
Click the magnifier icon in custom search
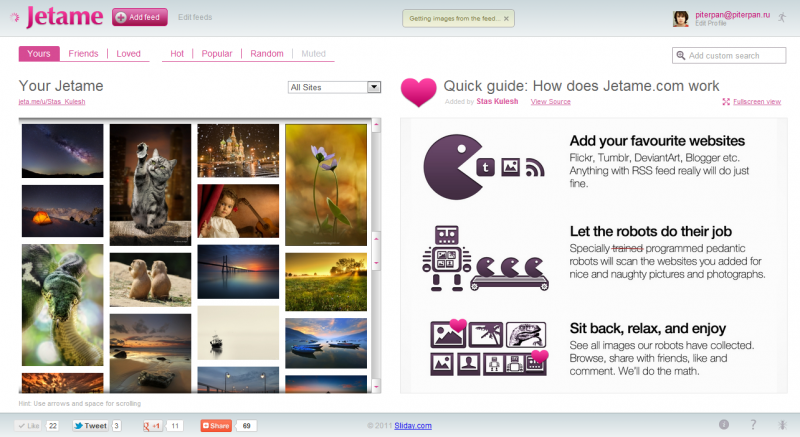click(x=681, y=55)
